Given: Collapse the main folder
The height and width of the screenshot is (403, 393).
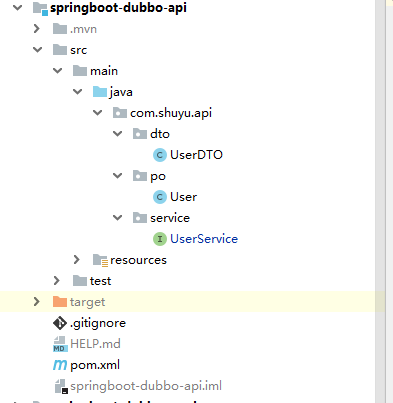Looking at the screenshot, I should coord(57,71).
